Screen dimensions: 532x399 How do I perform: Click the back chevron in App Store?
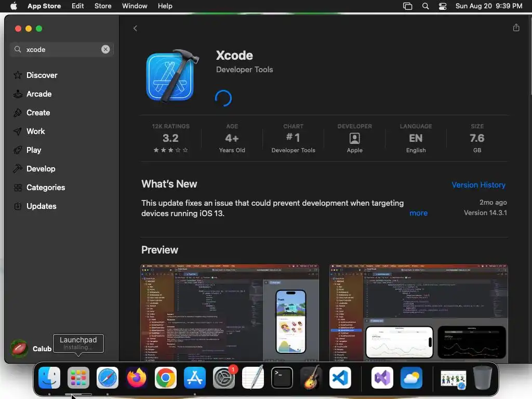coord(135,28)
